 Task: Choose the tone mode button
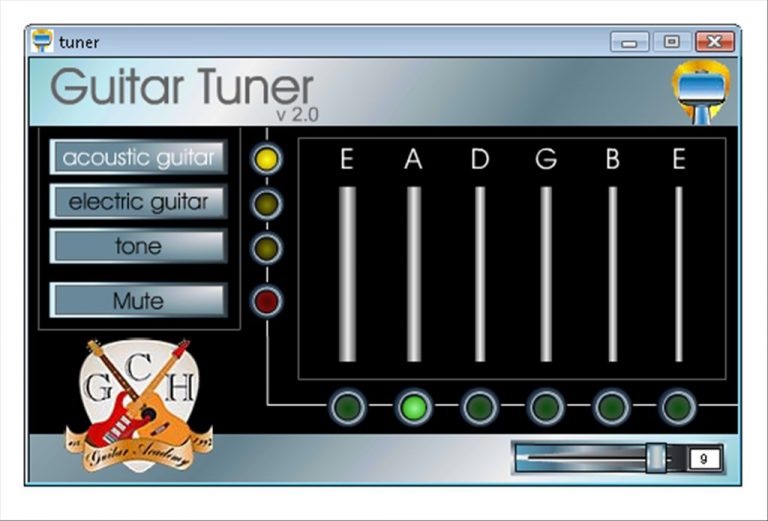click(x=139, y=246)
